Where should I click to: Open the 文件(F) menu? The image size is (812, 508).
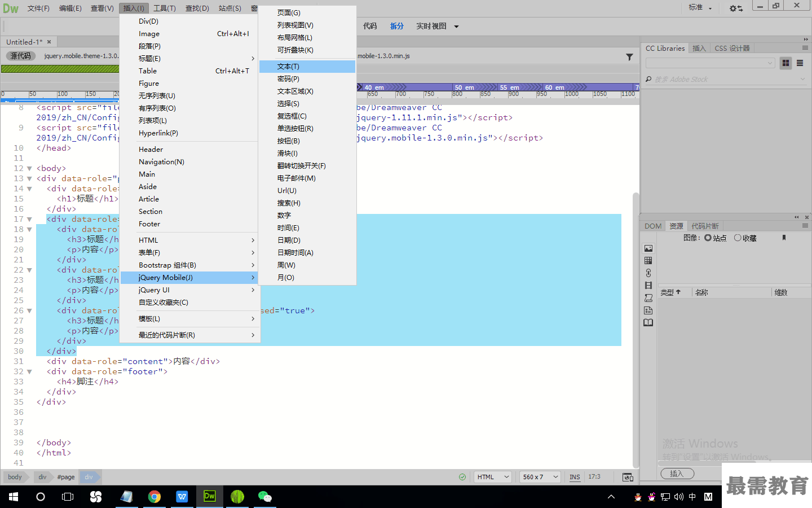pyautogui.click(x=38, y=8)
